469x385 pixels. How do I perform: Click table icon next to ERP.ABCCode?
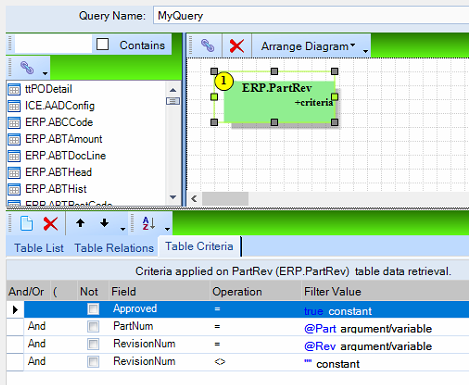(x=14, y=122)
